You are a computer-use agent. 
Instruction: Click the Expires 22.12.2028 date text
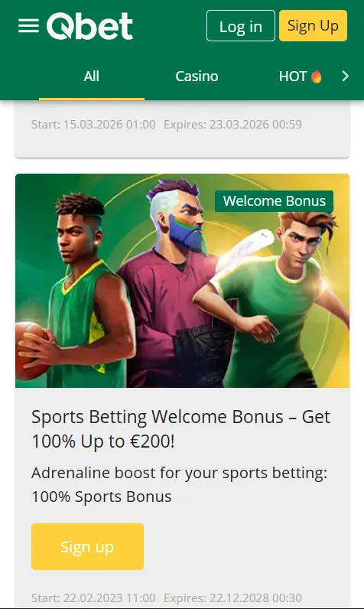point(232,598)
